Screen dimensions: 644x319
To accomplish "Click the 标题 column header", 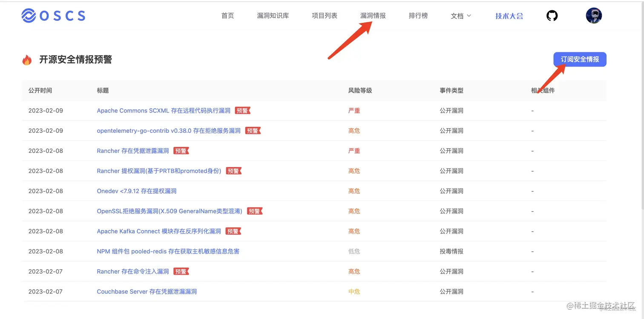I will pyautogui.click(x=103, y=90).
